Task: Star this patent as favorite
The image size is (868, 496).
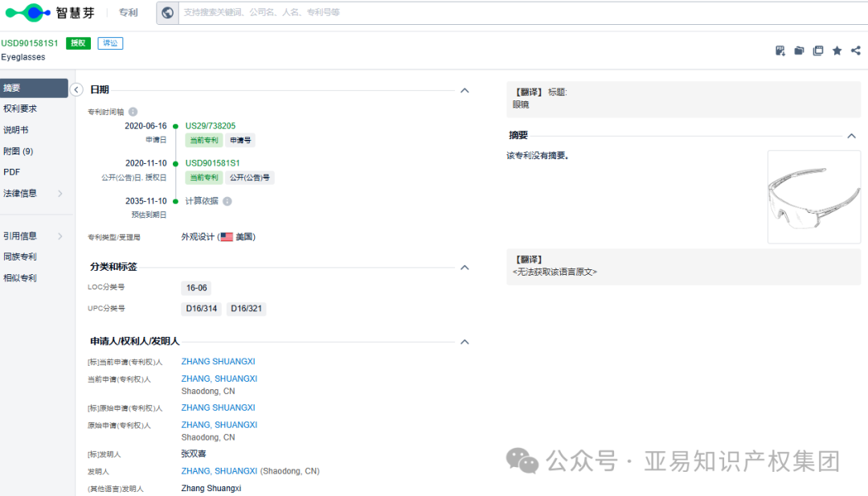Action: coord(837,50)
